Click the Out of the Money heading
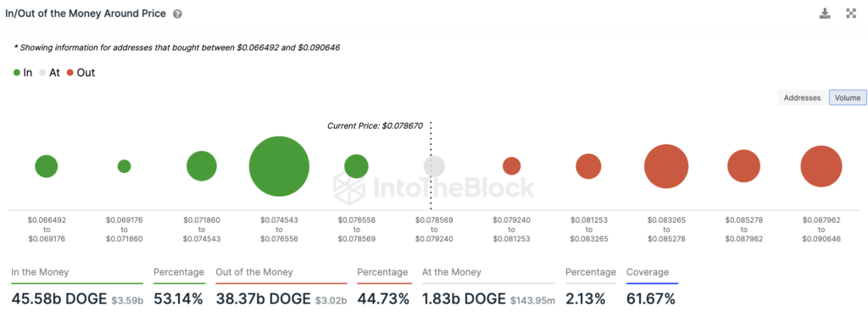 pyautogui.click(x=254, y=272)
